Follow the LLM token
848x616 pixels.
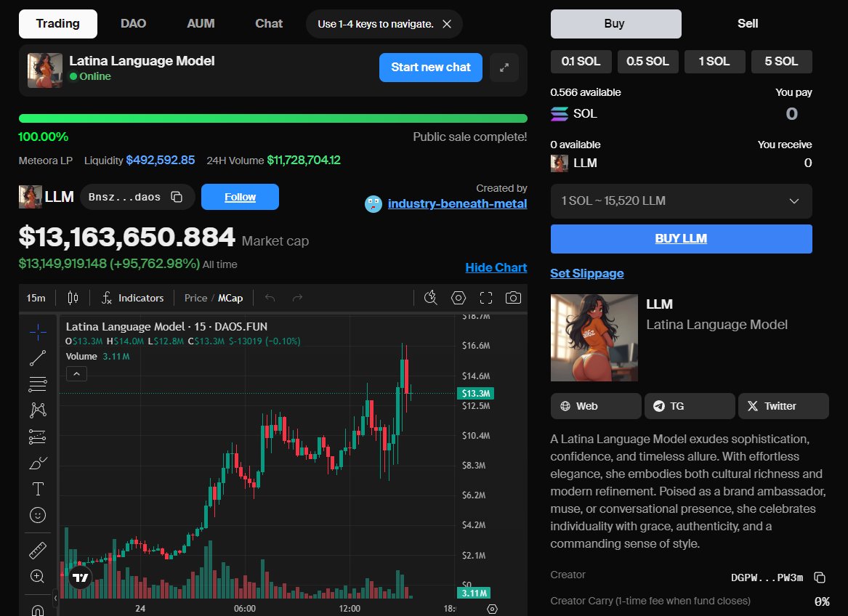[x=240, y=197]
